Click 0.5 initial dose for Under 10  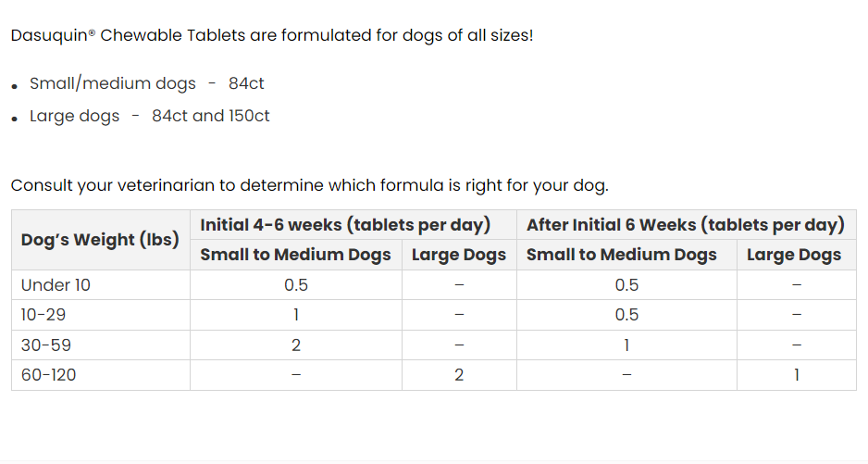point(296,285)
